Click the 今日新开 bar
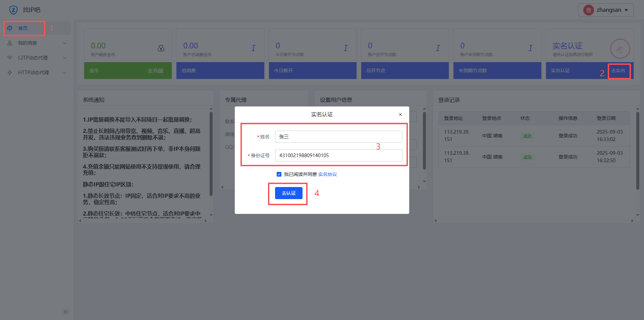 coord(313,71)
